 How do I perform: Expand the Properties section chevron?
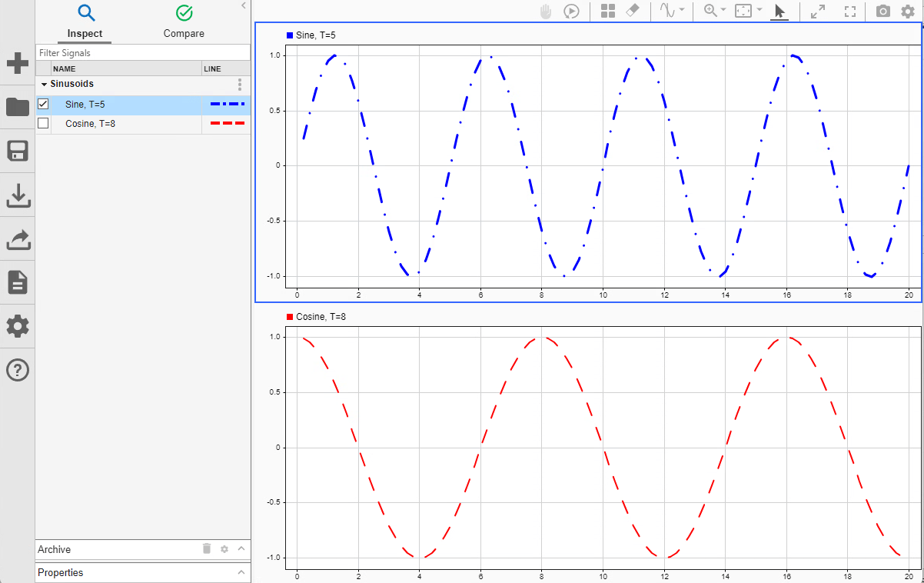[241, 572]
